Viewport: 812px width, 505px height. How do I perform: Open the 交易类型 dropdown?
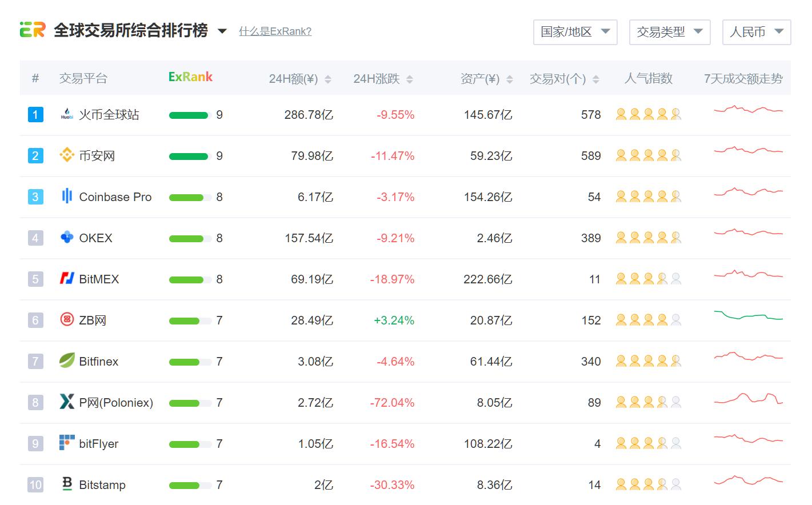tap(670, 32)
